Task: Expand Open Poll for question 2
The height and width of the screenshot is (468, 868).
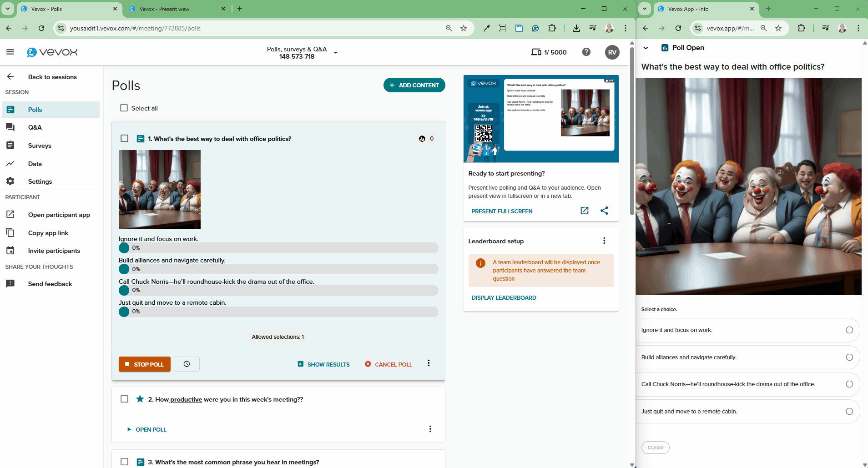Action: [x=146, y=429]
